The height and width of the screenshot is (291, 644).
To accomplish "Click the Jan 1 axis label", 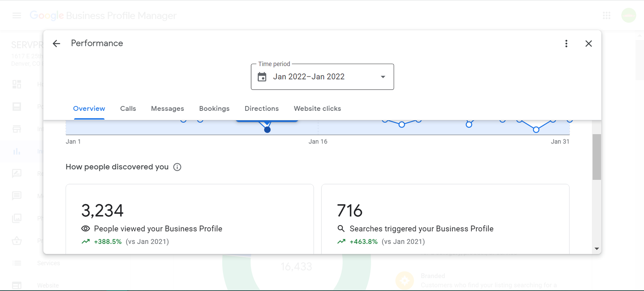I will [x=73, y=141].
